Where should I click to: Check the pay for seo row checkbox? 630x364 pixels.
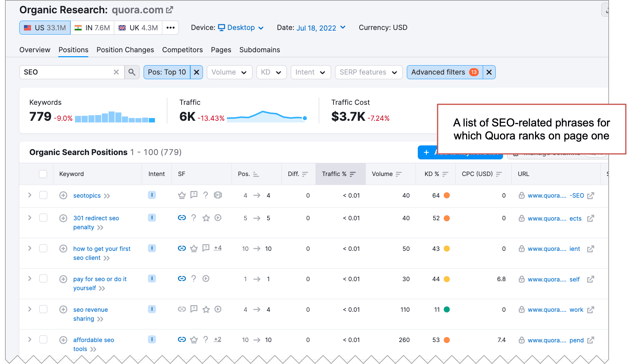pos(43,279)
